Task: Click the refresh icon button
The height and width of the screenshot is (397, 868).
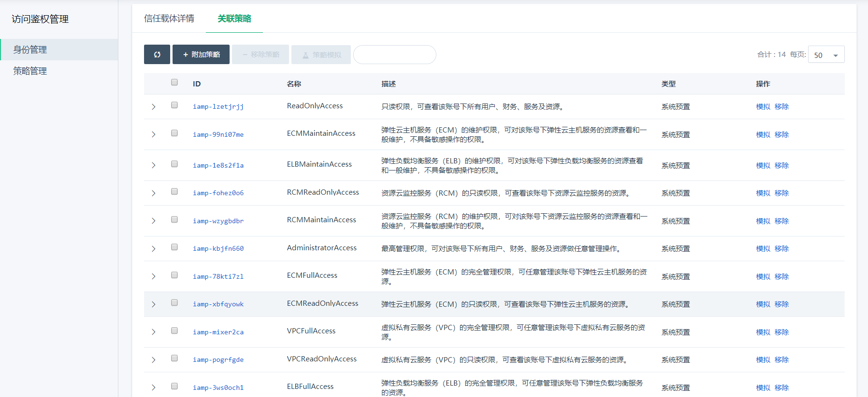Action: pos(157,55)
